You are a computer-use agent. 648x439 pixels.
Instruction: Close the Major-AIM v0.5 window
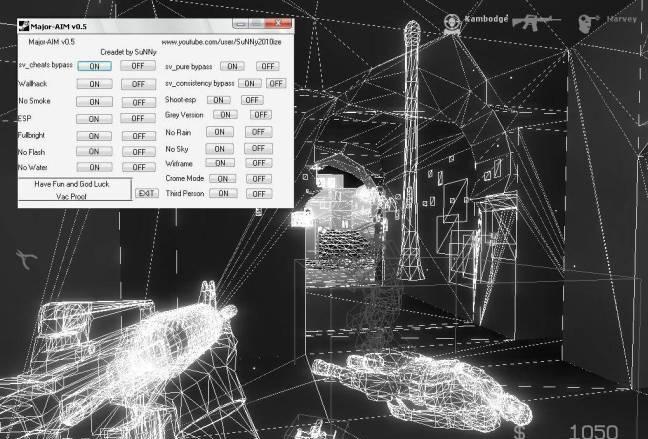(278, 24)
